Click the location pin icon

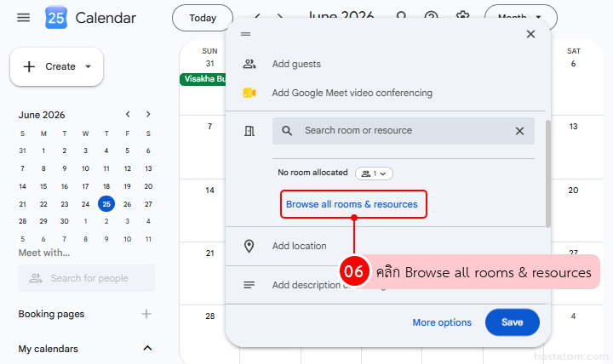[x=249, y=246]
